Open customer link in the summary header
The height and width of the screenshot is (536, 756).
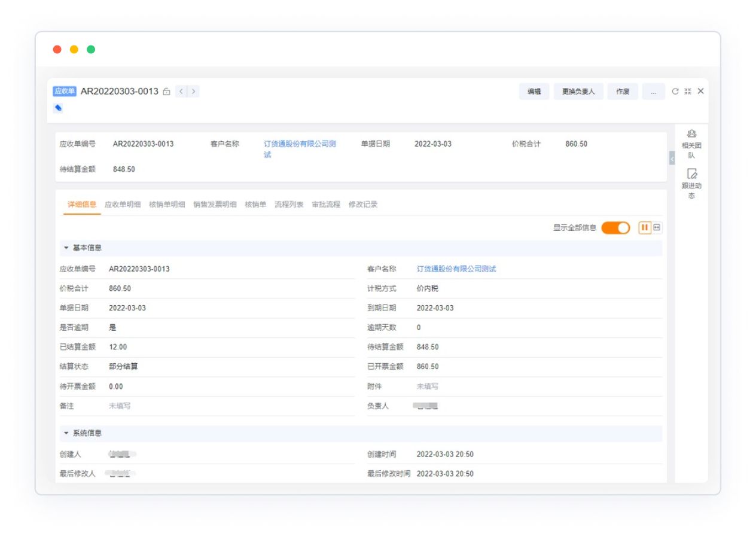tap(300, 150)
